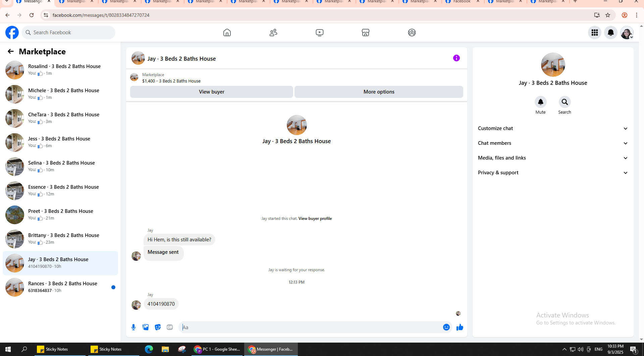Expand the Privacy & support section
The width and height of the screenshot is (644, 356).
(x=553, y=173)
